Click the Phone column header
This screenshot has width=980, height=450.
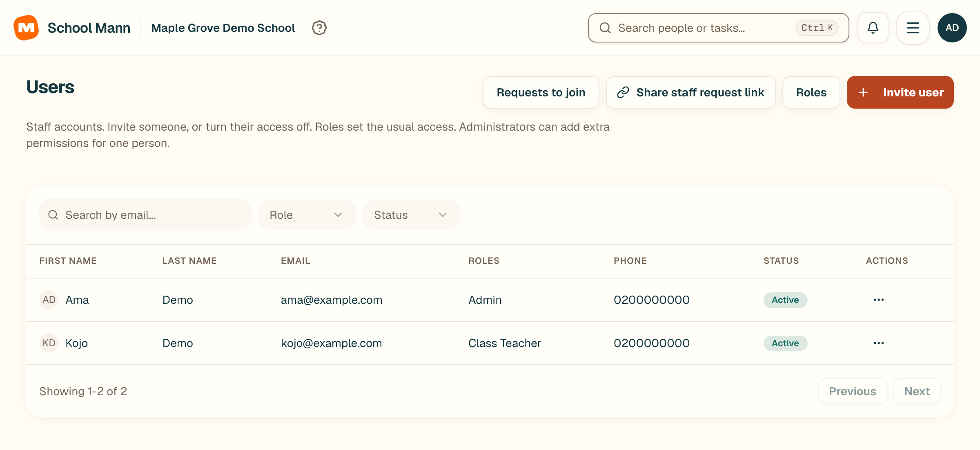630,261
